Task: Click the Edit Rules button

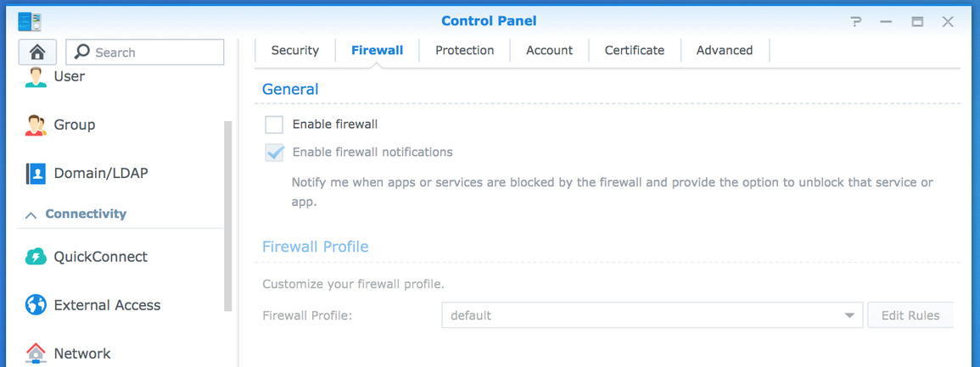Action: click(x=910, y=315)
